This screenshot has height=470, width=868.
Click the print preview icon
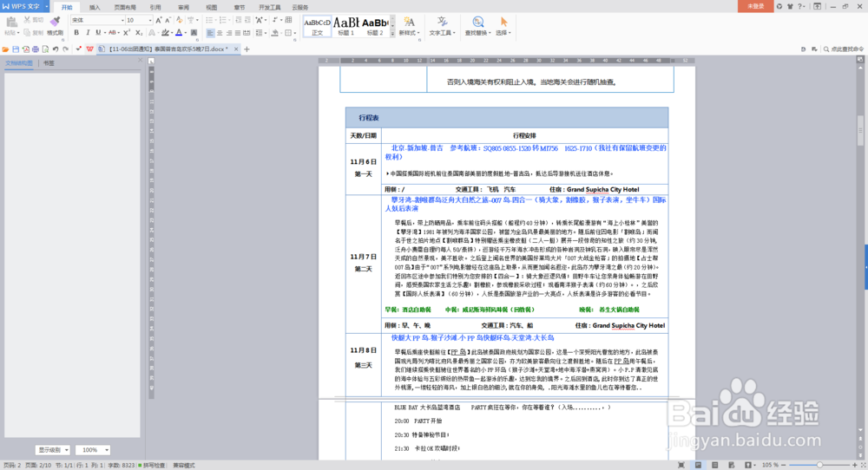pyautogui.click(x=45, y=49)
